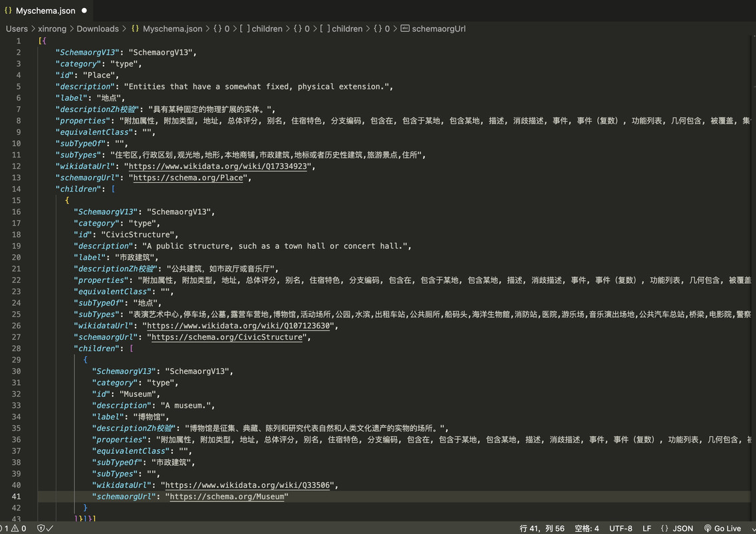The image size is (756, 534).
Task: Open the https://schema.org/Place link
Action: (x=188, y=178)
